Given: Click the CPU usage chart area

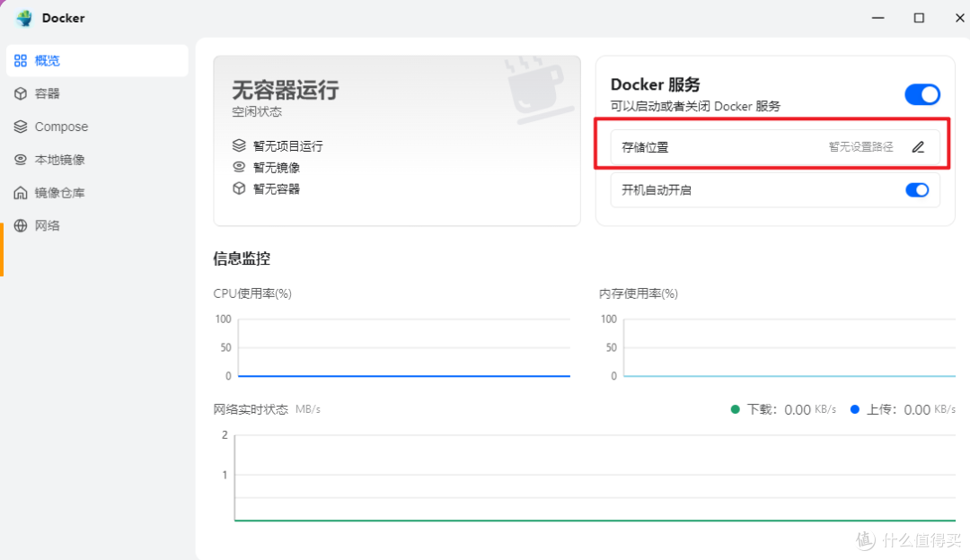Looking at the screenshot, I should click(404, 347).
